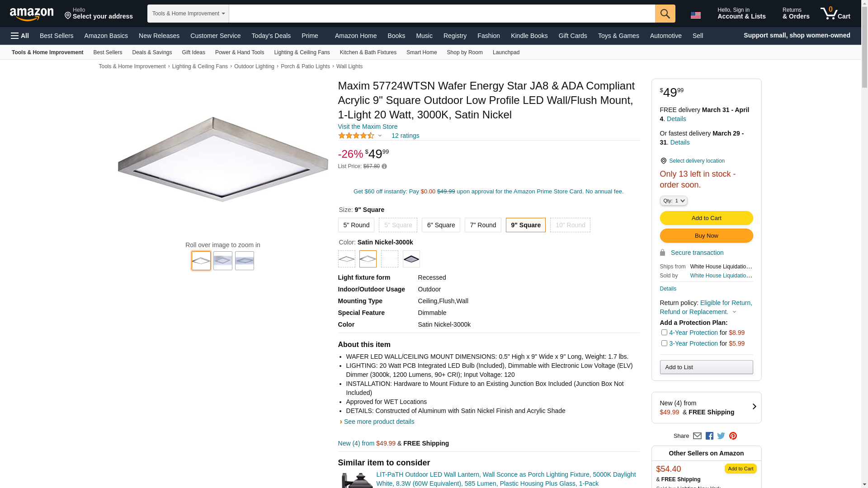Click the List Price info icon

384,166
